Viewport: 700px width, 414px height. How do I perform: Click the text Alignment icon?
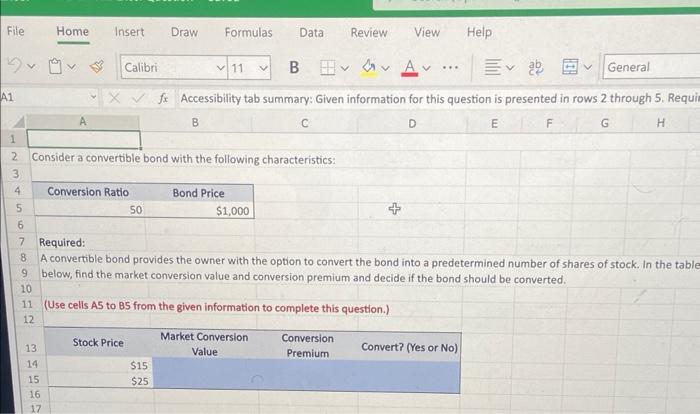coord(492,67)
